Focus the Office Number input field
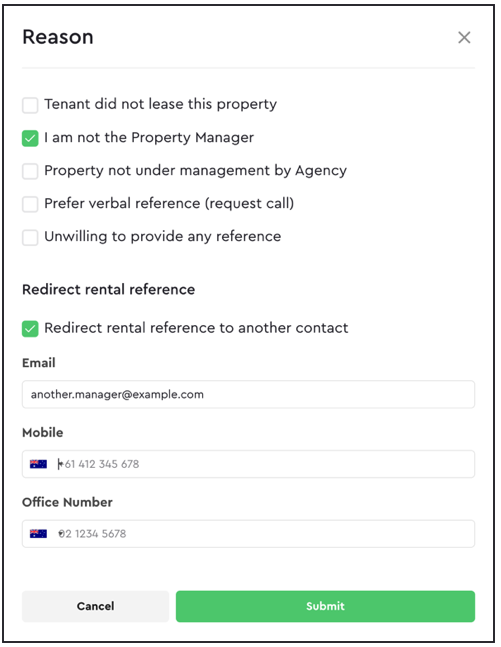Image resolution: width=501 pixels, height=647 pixels. pyautogui.click(x=264, y=534)
